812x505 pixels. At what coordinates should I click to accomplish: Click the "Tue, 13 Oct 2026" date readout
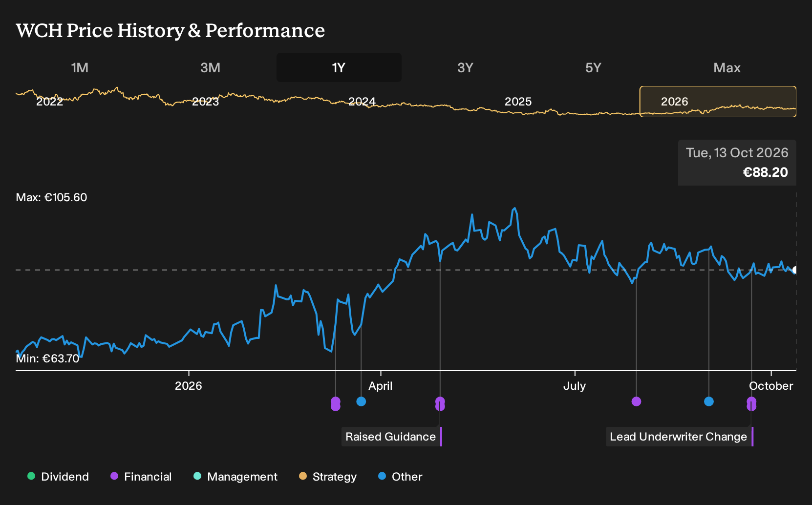737,153
